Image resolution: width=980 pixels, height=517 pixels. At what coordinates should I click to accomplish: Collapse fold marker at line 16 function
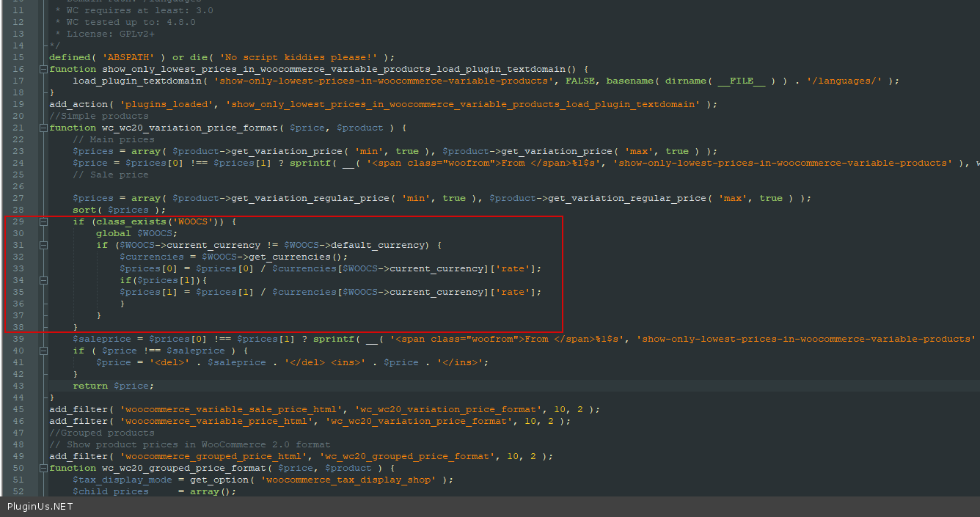click(x=43, y=69)
